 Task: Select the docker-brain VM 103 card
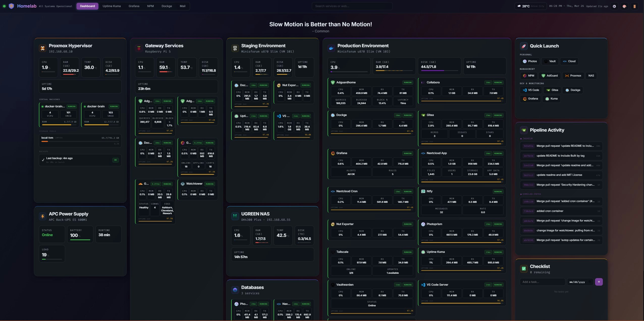pyautogui.click(x=101, y=115)
